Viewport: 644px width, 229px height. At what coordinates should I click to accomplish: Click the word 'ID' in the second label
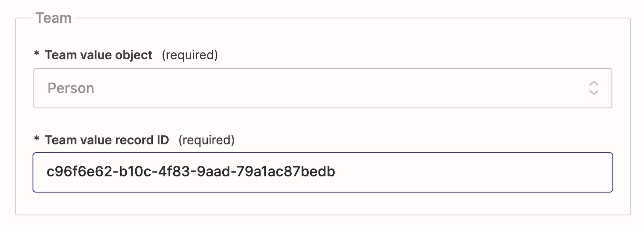point(163,140)
